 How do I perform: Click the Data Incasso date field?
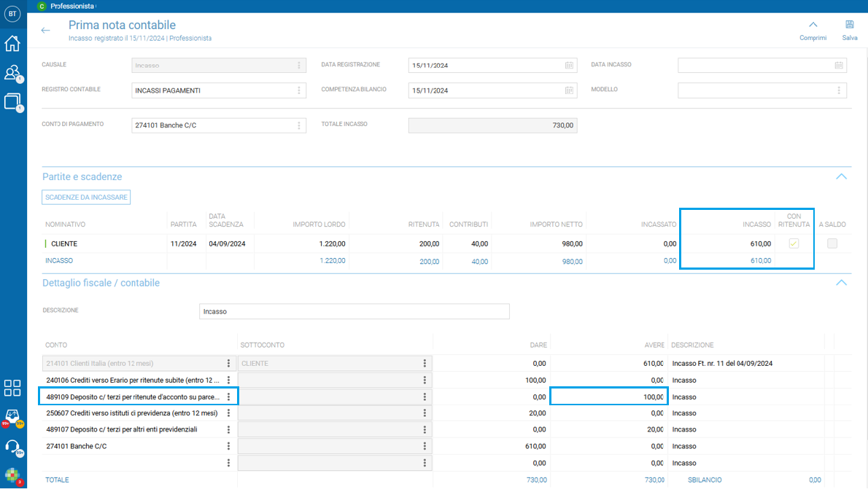[762, 66]
